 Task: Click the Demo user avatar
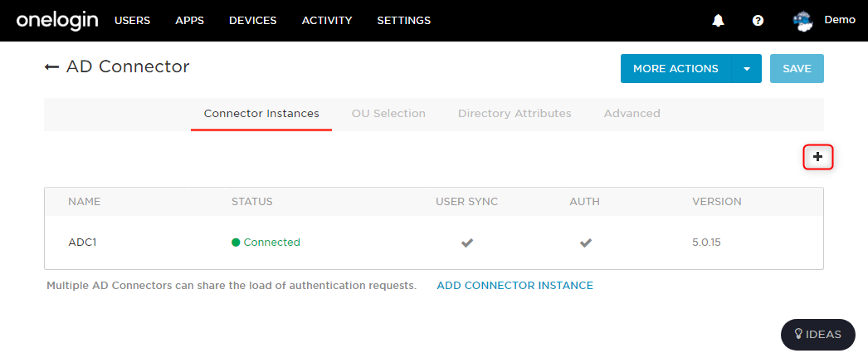pos(802,21)
